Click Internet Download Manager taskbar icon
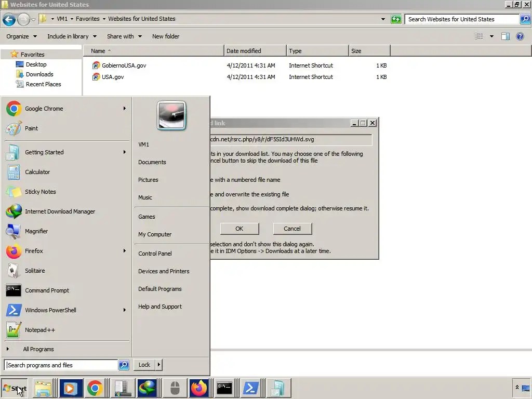The image size is (532, 399). 147,388
